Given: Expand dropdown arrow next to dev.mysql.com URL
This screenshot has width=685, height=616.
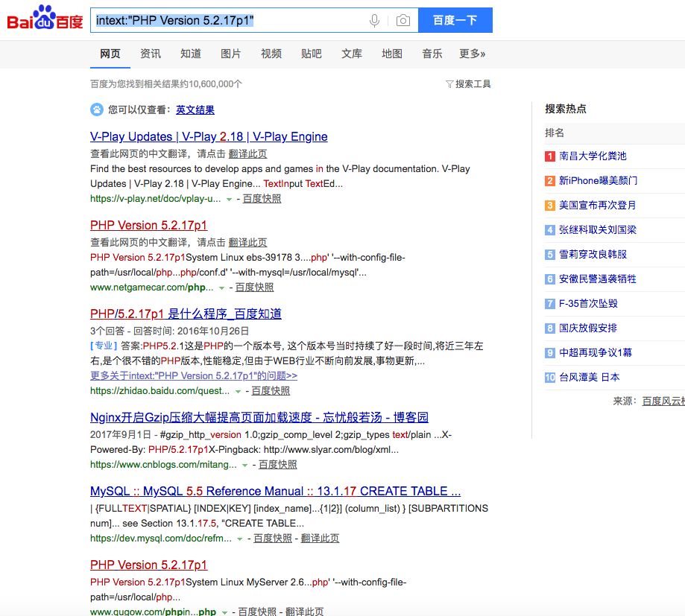Looking at the screenshot, I should pos(240,539).
